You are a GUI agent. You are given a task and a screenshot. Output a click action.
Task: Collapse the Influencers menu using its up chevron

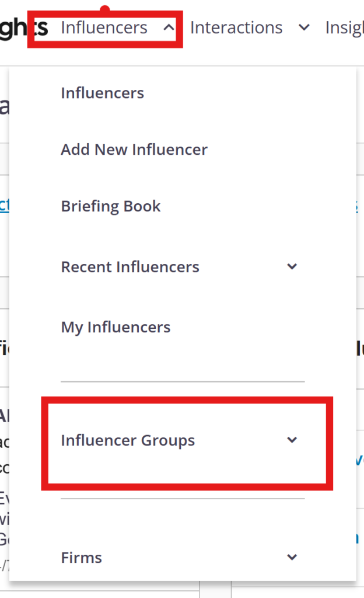pos(168,27)
